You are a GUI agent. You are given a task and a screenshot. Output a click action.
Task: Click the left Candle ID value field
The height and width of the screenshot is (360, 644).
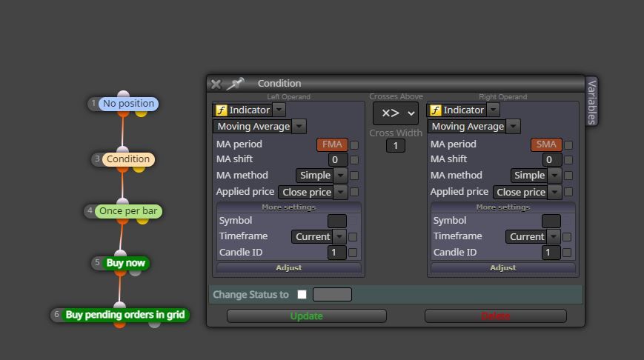coord(336,253)
